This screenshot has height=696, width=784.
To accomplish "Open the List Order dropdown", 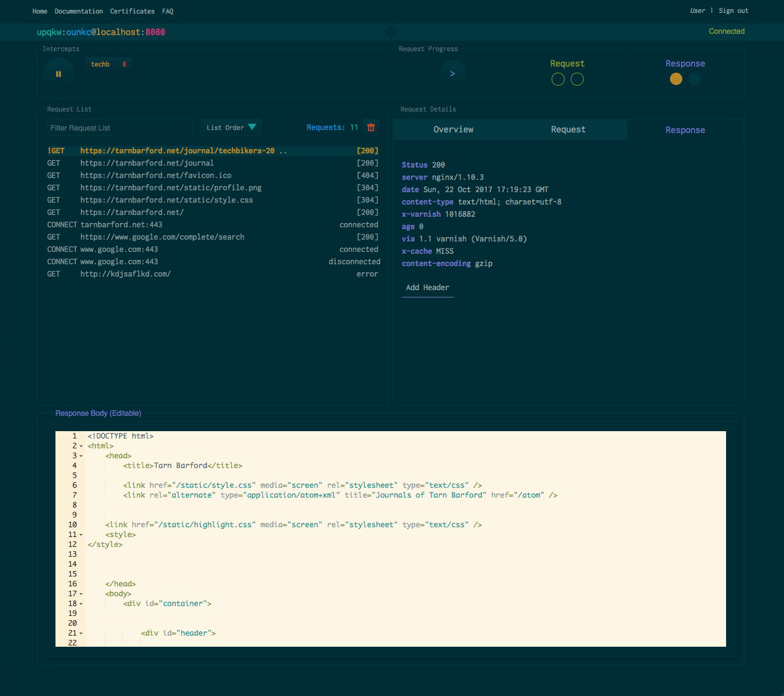I will [x=232, y=127].
